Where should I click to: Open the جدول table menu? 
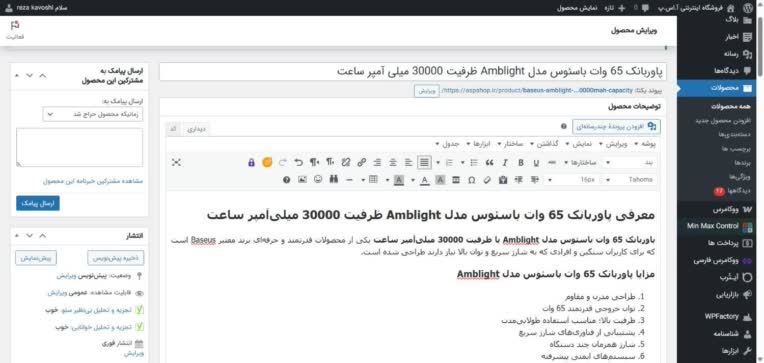coord(447,144)
